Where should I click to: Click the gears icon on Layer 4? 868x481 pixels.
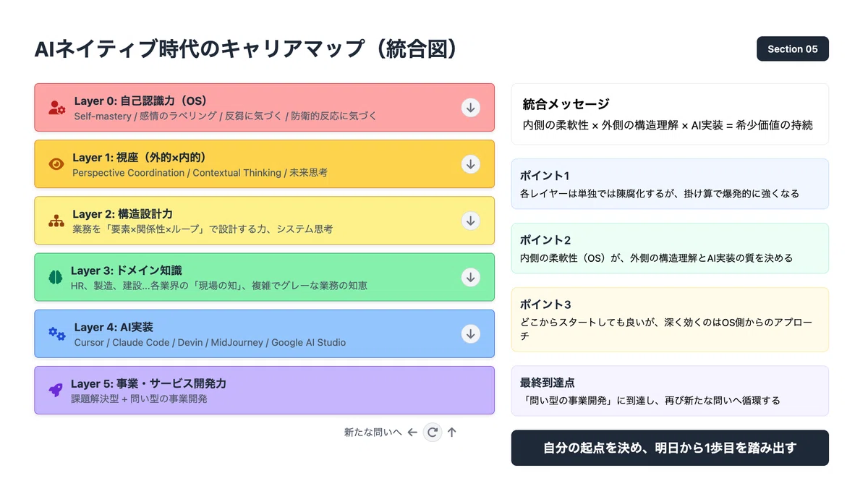(x=57, y=333)
